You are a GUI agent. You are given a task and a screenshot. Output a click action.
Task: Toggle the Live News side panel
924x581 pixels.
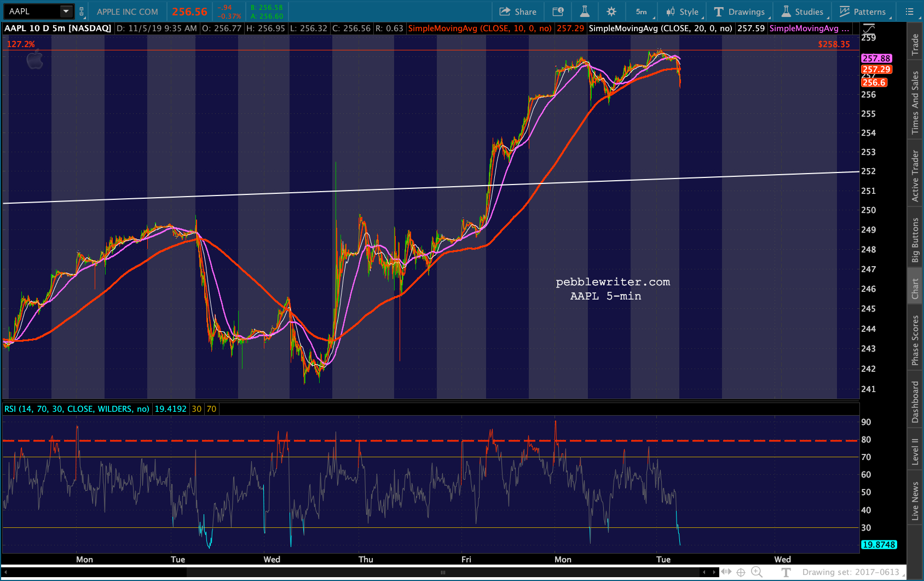click(915, 501)
